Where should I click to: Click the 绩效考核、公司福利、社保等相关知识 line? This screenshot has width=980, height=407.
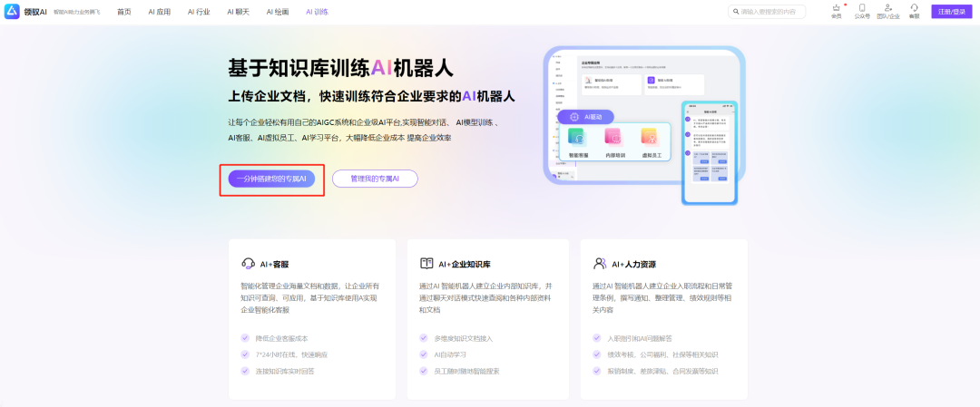662,354
